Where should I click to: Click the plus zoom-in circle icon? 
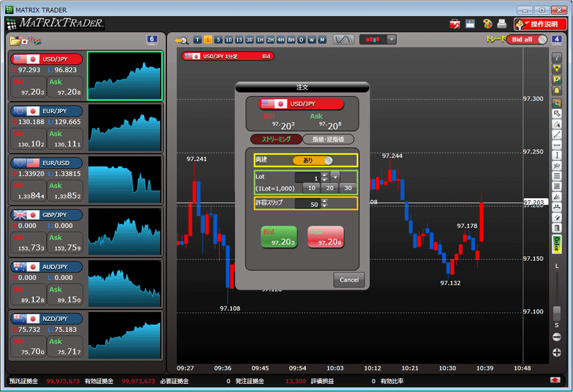pos(556,352)
